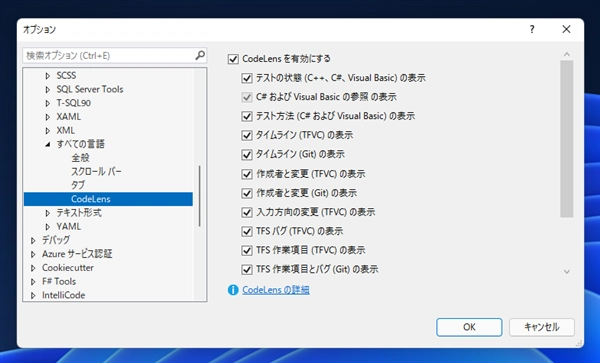Click the info icon beside CodeLens の詳細
The height and width of the screenshot is (363, 600).
[233, 290]
